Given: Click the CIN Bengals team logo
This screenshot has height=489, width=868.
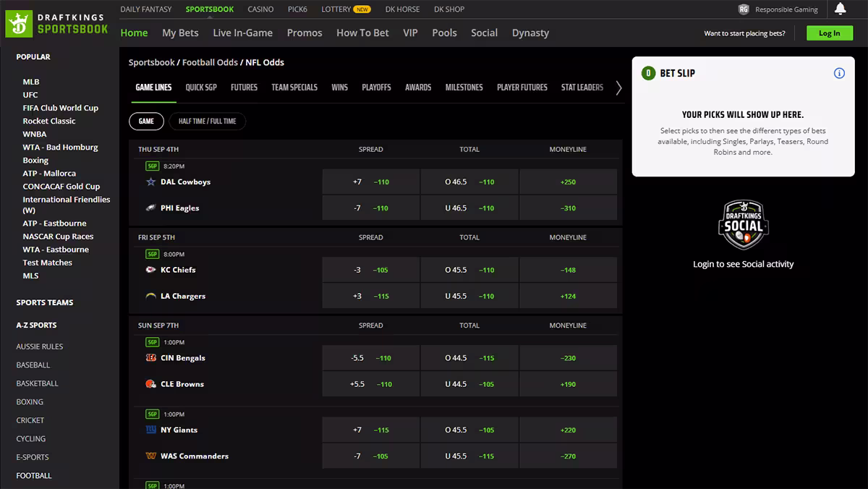Looking at the screenshot, I should coord(150,358).
